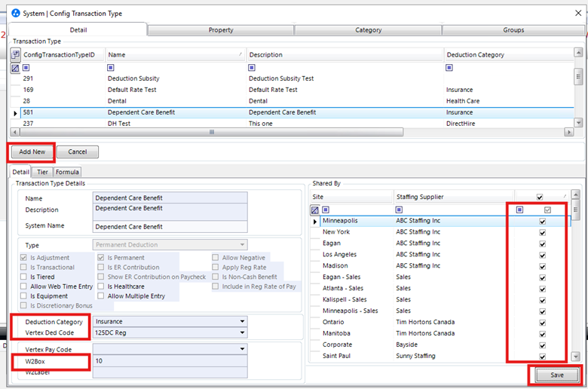
Task: Open filter icon under Name column
Action: coord(111,68)
